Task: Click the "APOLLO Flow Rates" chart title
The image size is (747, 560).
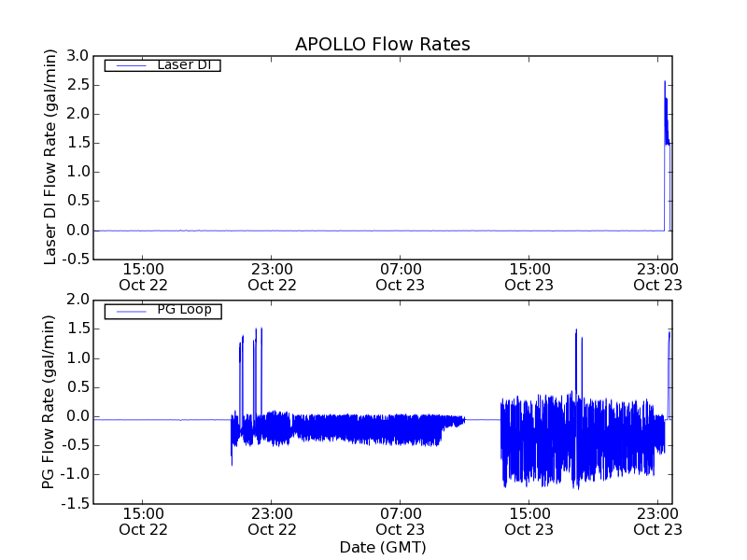Action: click(x=383, y=44)
